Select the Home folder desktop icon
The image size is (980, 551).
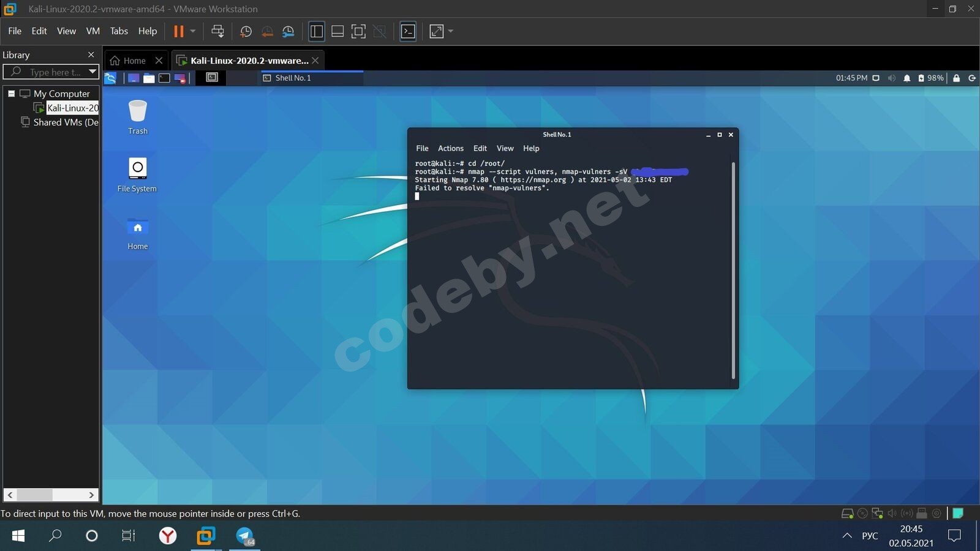click(x=138, y=233)
